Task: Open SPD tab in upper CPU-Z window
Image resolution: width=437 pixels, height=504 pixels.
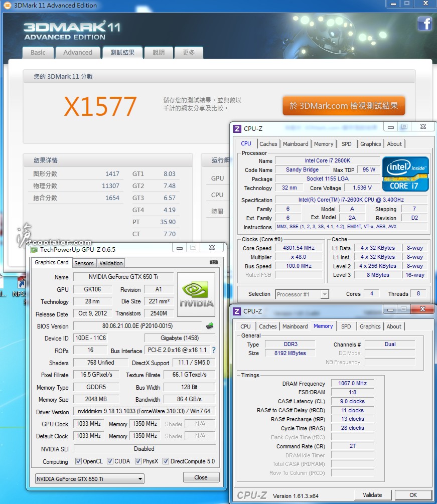Action: [x=346, y=144]
